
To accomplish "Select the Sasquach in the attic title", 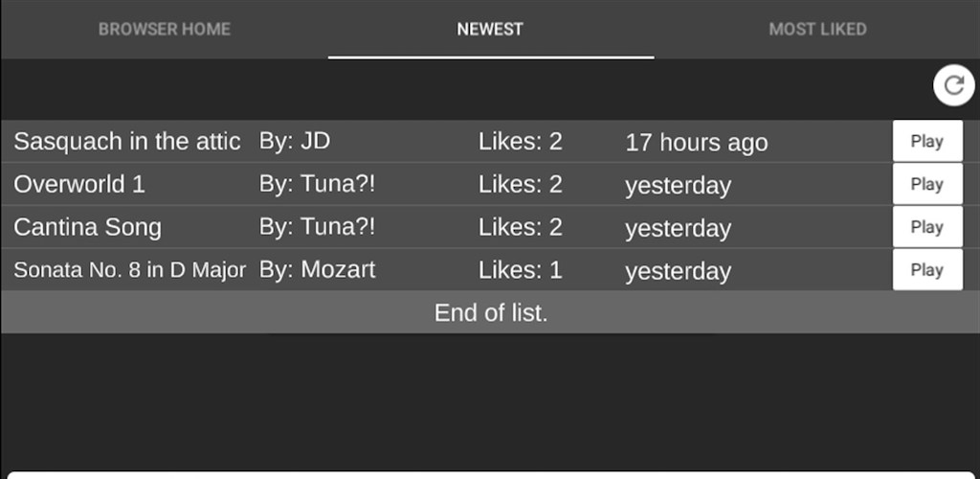I will 127,142.
